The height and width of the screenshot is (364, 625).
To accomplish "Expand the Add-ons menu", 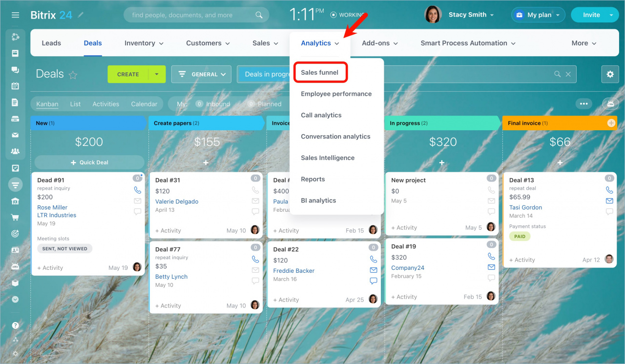I will tap(380, 43).
